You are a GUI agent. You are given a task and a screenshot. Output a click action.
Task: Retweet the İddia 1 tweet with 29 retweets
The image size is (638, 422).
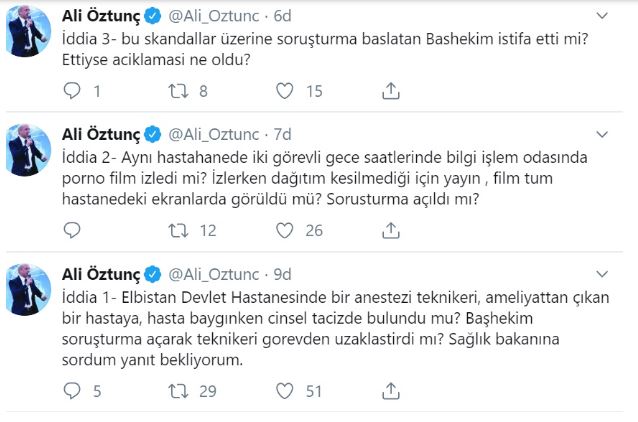(x=178, y=391)
